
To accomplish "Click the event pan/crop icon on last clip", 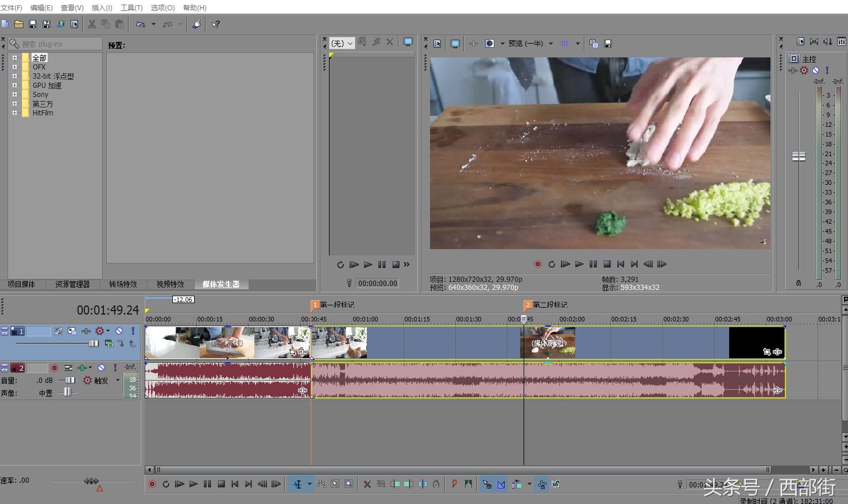I will tap(767, 352).
